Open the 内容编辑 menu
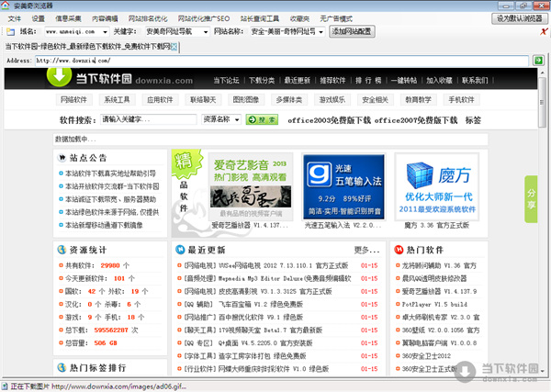Screen dimensions: 551x392 tap(105, 18)
